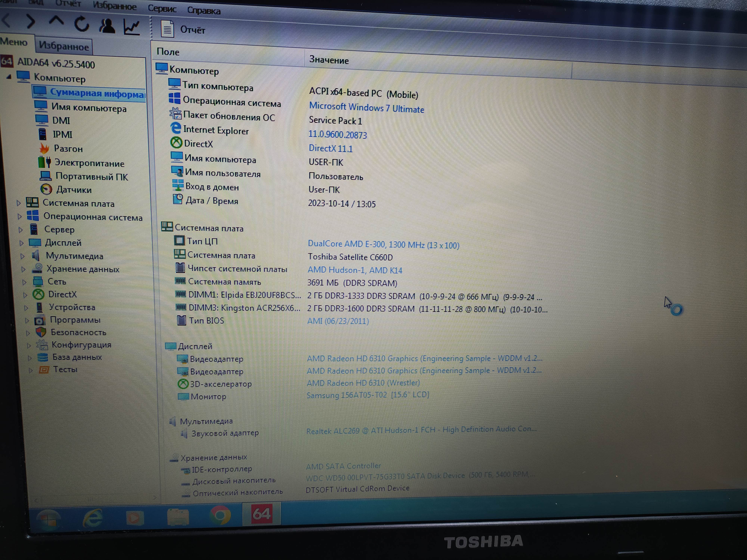Click the graph chart toolbar icon

pyautogui.click(x=132, y=27)
